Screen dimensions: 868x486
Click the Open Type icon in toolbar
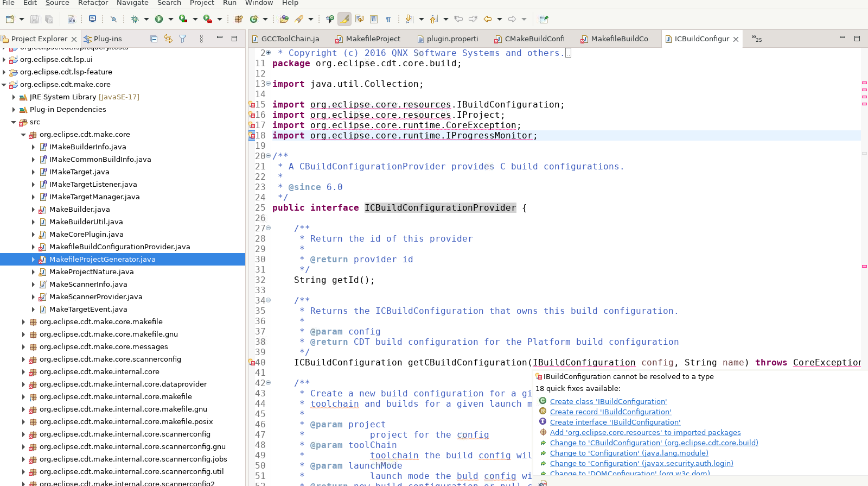pyautogui.click(x=284, y=19)
